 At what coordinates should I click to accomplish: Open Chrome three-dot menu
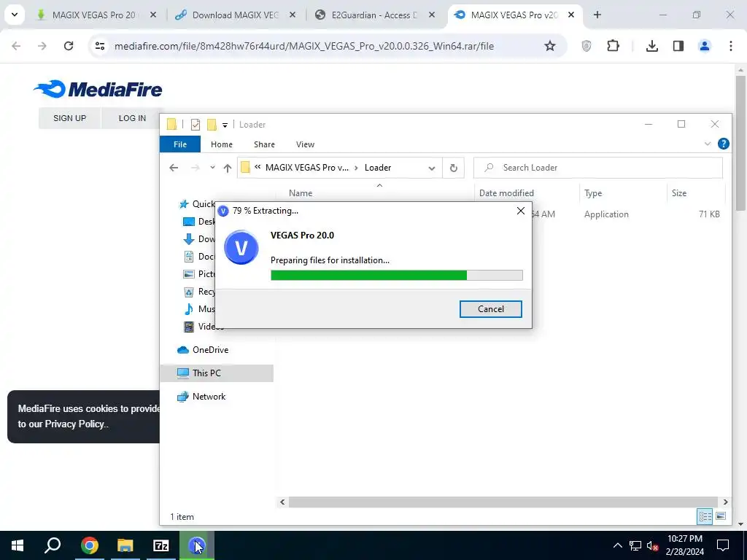[731, 46]
